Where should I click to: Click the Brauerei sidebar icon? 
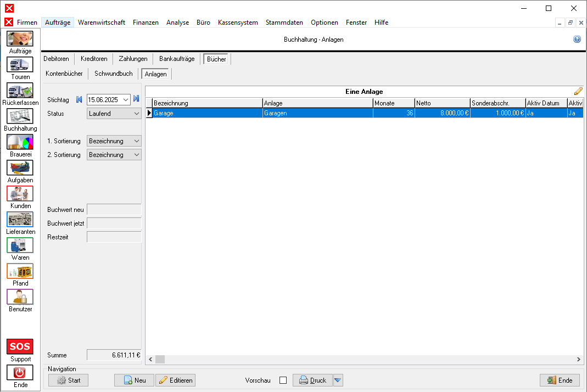click(20, 142)
